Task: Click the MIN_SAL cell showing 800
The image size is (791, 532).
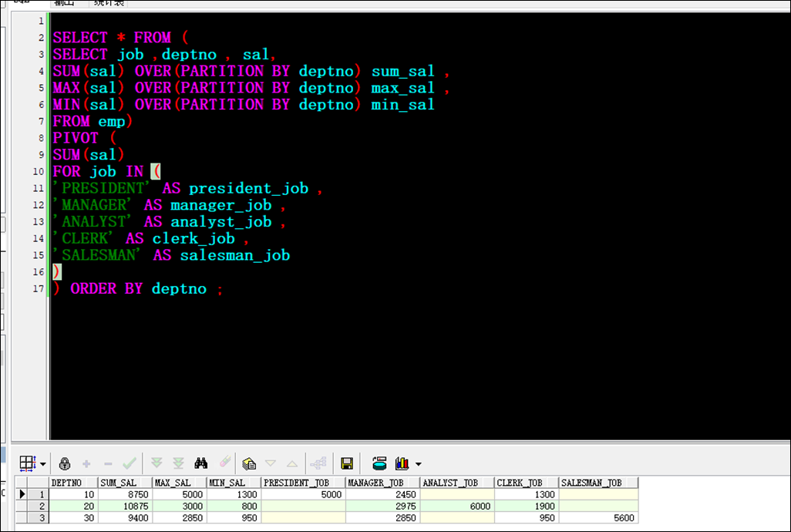Action: 234,506
